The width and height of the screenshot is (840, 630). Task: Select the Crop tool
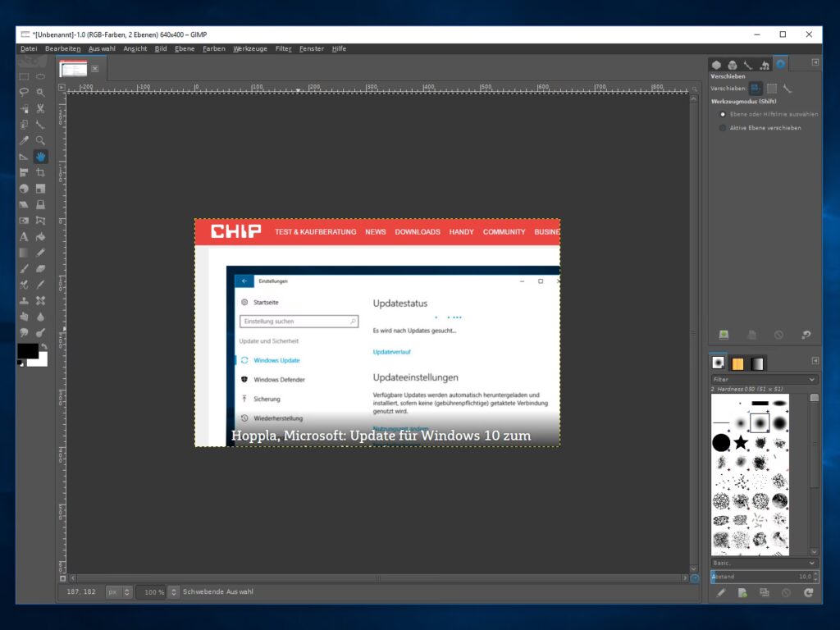pos(40,172)
